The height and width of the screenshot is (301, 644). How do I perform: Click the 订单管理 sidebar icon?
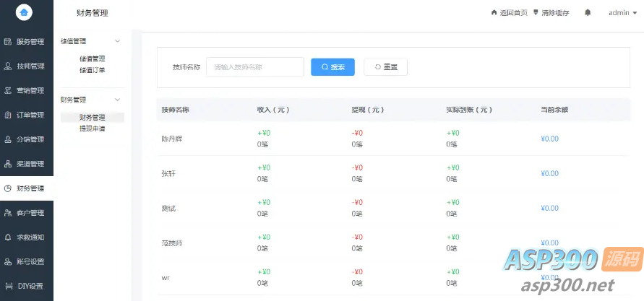click(8, 115)
